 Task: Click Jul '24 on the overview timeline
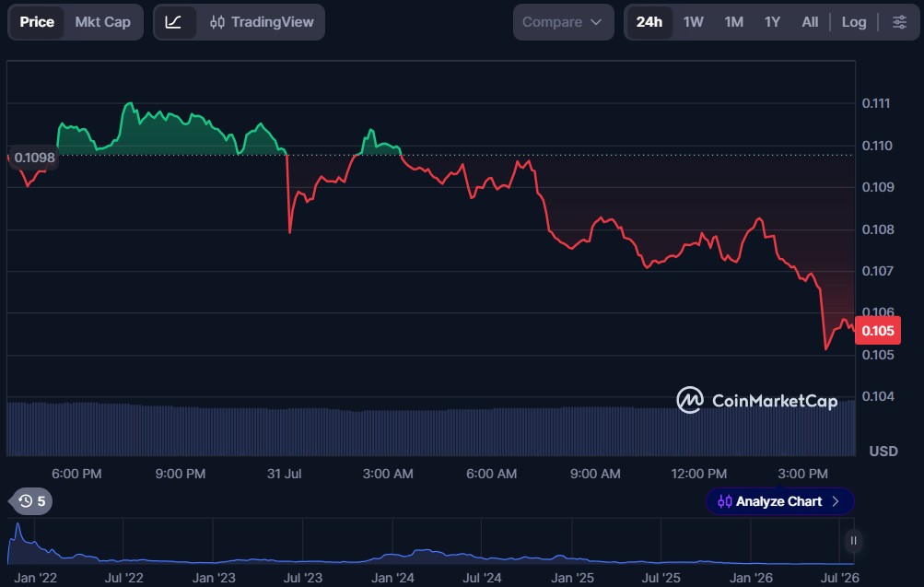pos(482,578)
